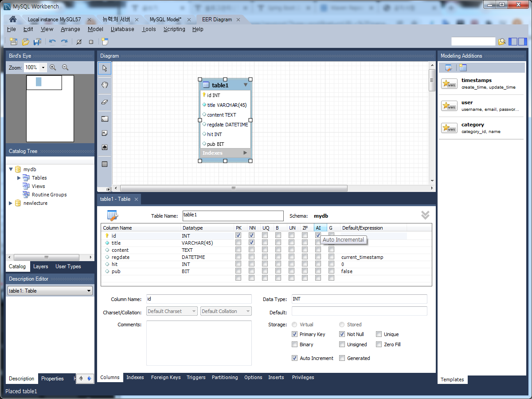Open the Default Collation dropdown
Screen dimensions: 532x399
tap(226, 311)
